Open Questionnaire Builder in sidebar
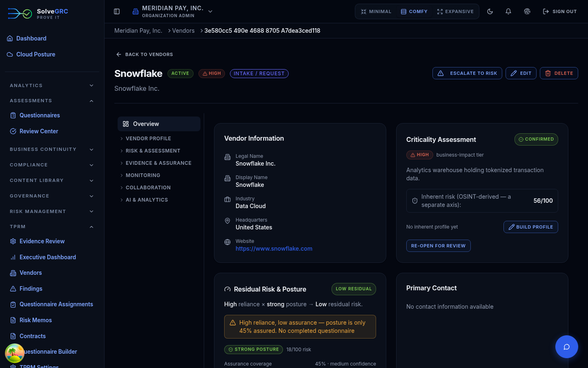 point(52,352)
